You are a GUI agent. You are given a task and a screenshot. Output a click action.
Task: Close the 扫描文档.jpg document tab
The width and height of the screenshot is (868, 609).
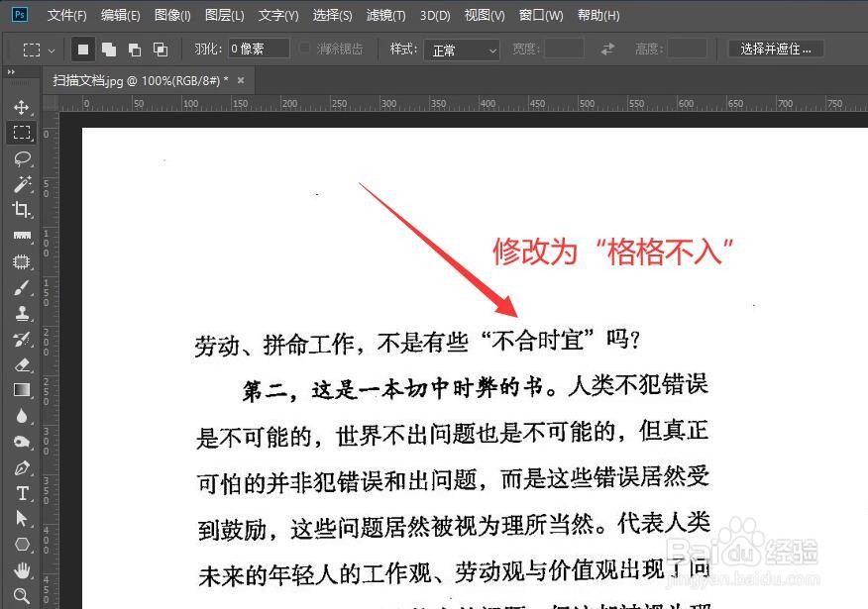click(x=241, y=81)
